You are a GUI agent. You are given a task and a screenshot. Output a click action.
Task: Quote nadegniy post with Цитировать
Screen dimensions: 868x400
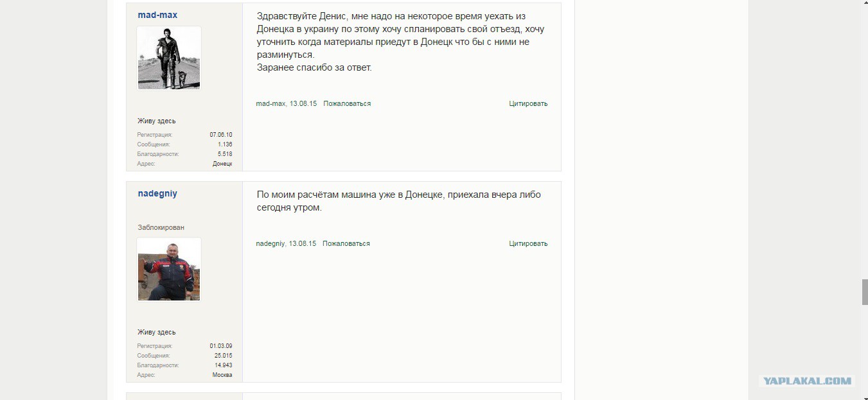coord(528,243)
